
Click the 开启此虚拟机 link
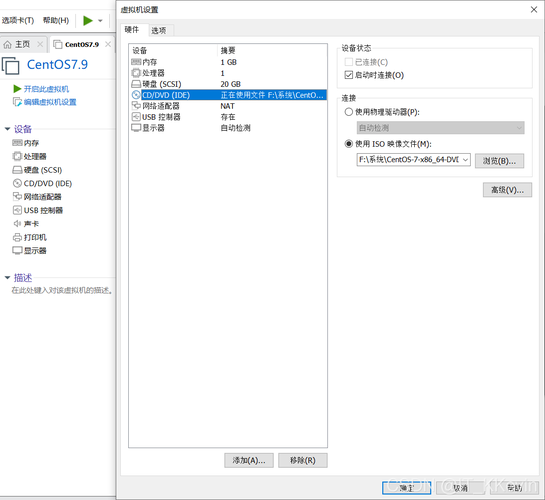(46, 89)
